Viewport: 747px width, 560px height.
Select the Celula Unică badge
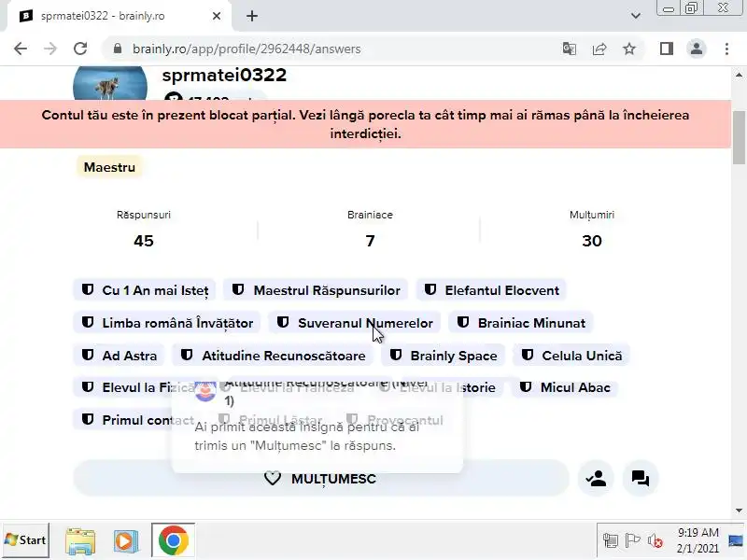coord(571,356)
